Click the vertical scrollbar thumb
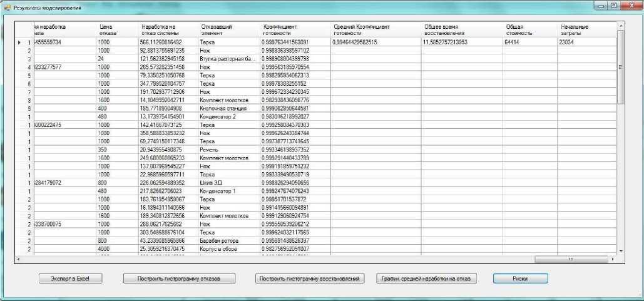Viewport: 644px width, 301px height. click(x=621, y=68)
